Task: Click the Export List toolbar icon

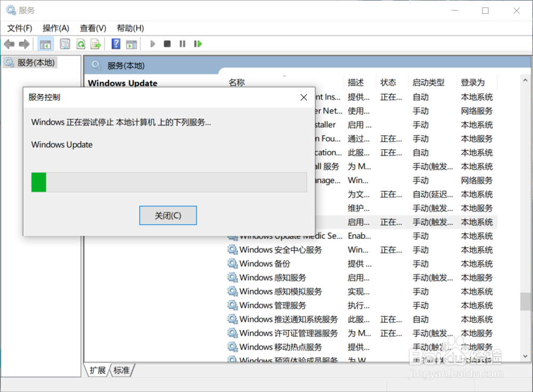Action: coord(96,44)
